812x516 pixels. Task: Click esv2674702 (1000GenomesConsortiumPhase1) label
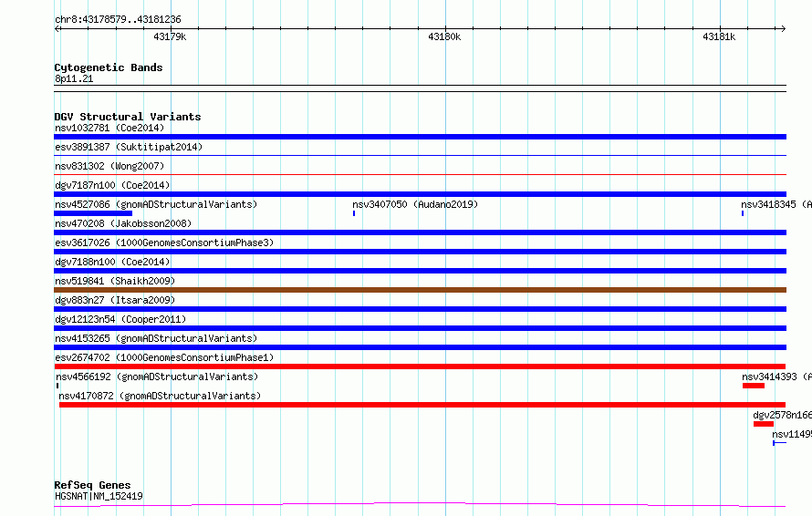(x=164, y=357)
